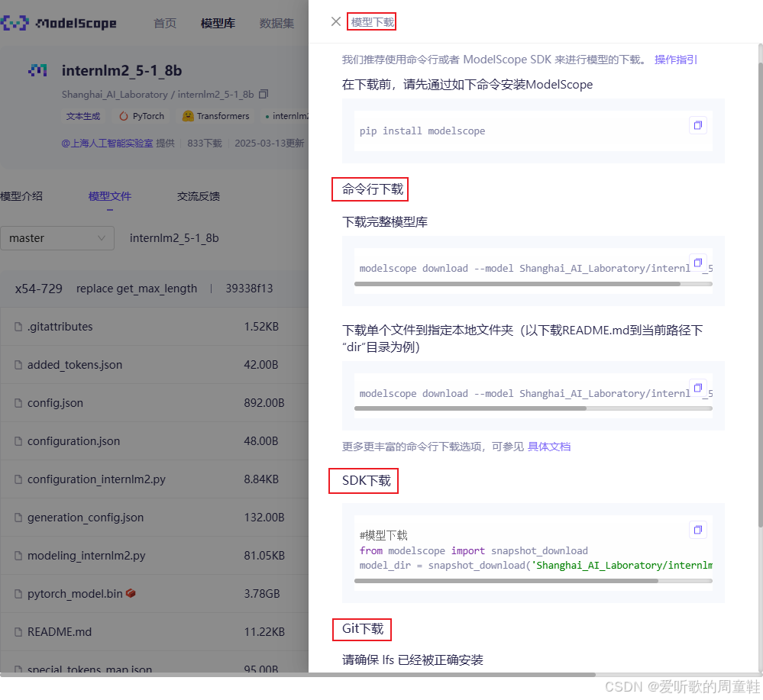
Task: Close the model download panel
Action: tap(335, 21)
